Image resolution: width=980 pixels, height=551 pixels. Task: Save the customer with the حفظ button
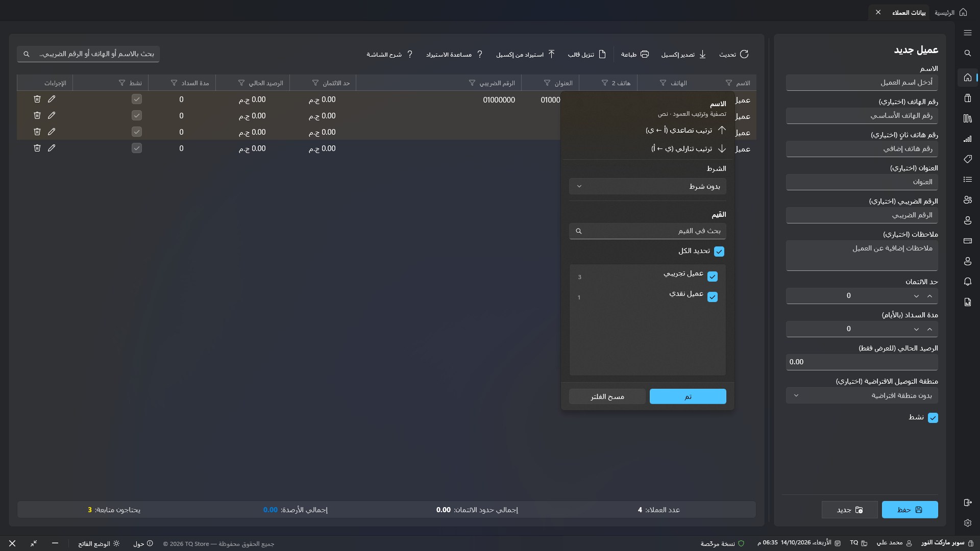coord(910,510)
